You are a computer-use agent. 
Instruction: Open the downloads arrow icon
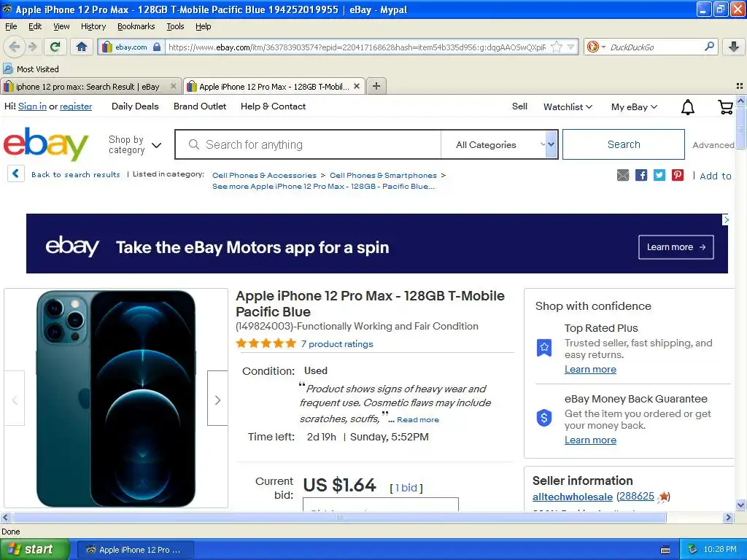coord(734,47)
